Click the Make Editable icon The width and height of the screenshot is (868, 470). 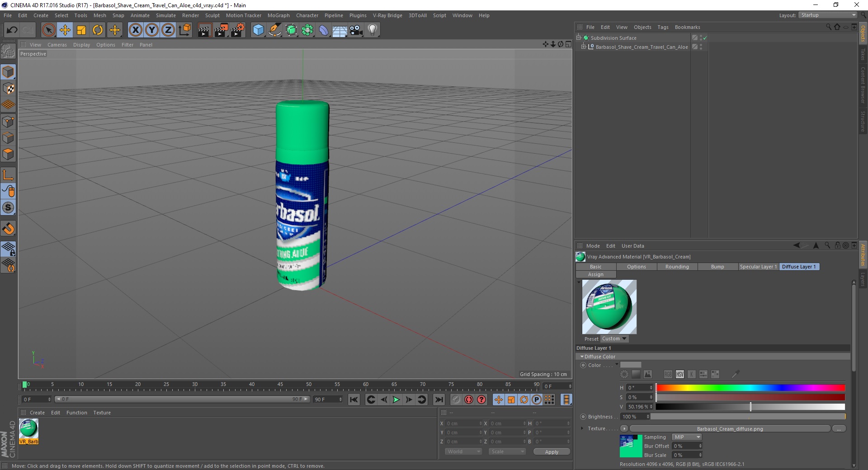click(8, 52)
